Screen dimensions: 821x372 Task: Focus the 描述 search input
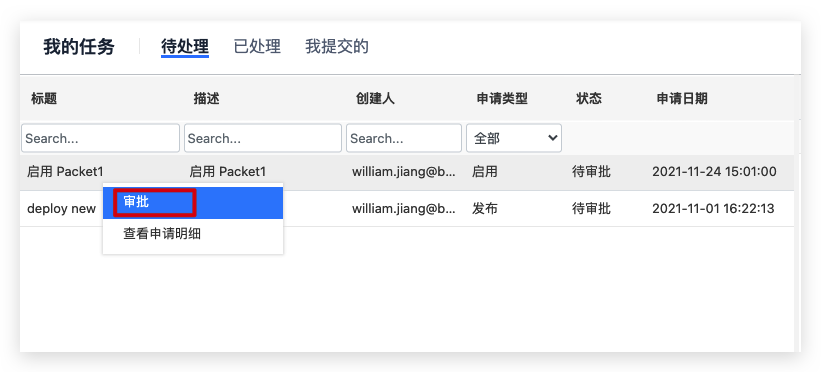coord(263,138)
